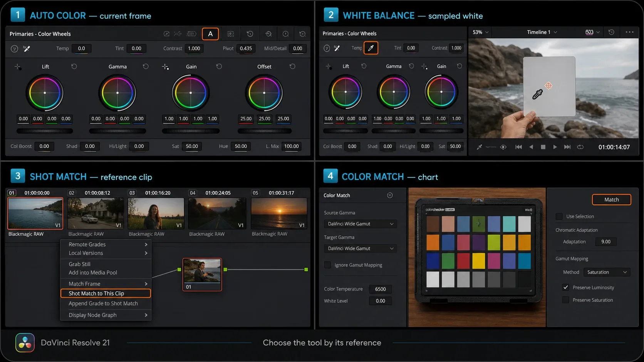Select Grab Still from context menu

(x=106, y=264)
